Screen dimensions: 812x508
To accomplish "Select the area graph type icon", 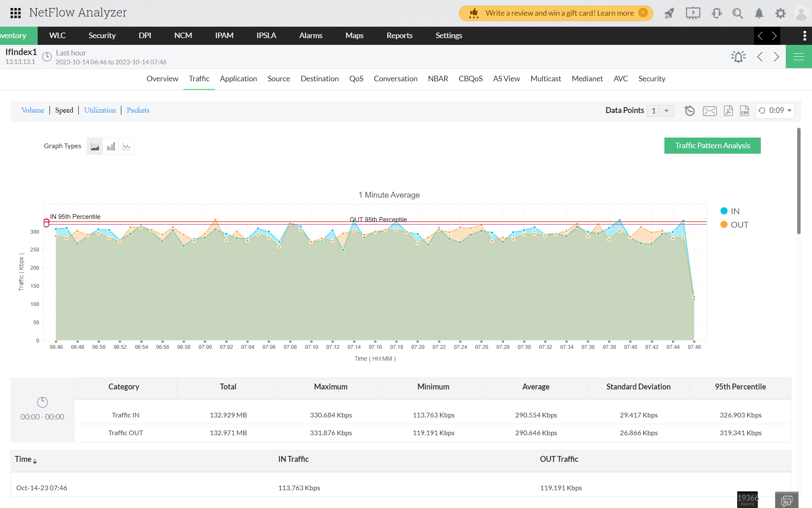I will 95,146.
